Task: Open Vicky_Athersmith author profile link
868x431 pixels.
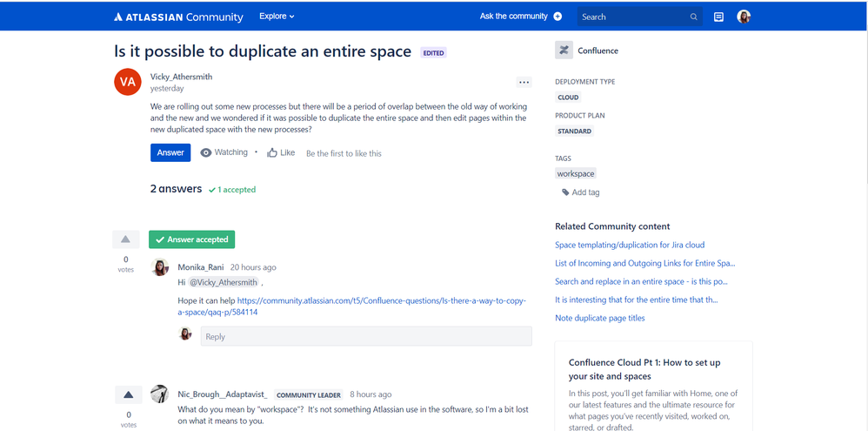Action: [181, 77]
